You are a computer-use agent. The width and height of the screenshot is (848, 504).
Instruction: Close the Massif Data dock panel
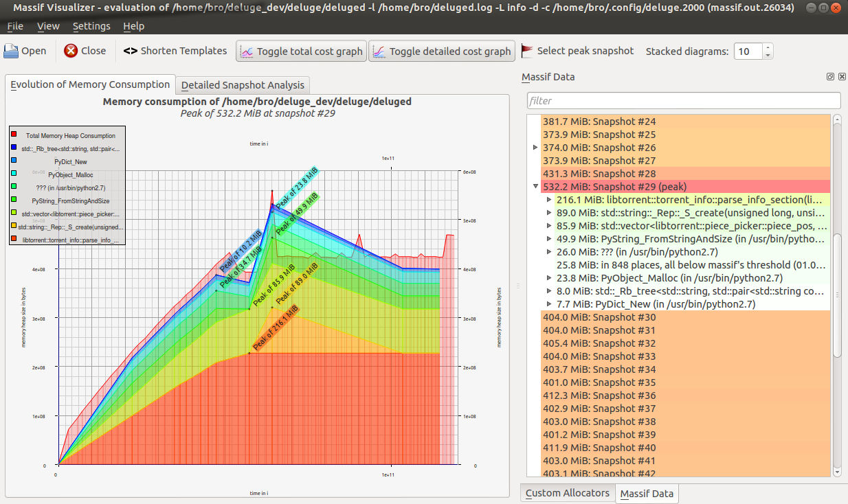[841, 77]
